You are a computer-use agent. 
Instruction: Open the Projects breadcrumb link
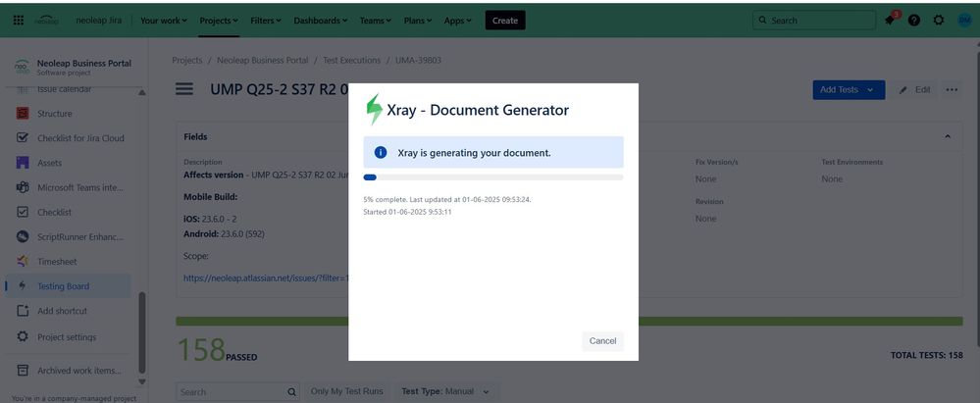(186, 60)
